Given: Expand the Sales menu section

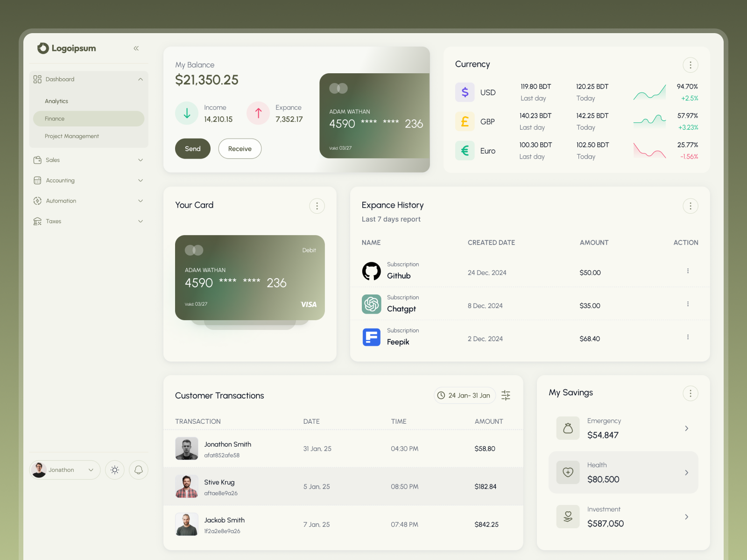Looking at the screenshot, I should 89,160.
